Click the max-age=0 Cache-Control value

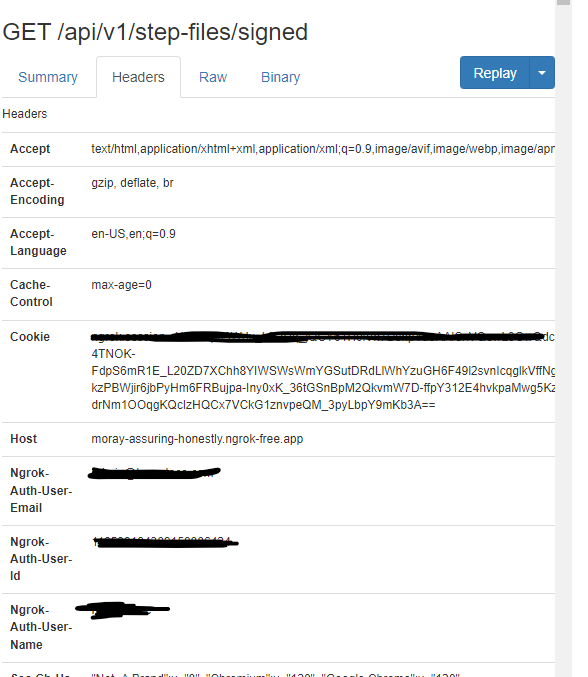click(121, 285)
